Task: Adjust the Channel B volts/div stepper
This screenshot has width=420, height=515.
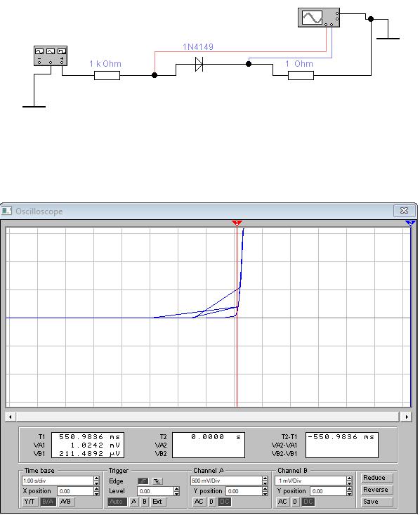Action: [349, 481]
